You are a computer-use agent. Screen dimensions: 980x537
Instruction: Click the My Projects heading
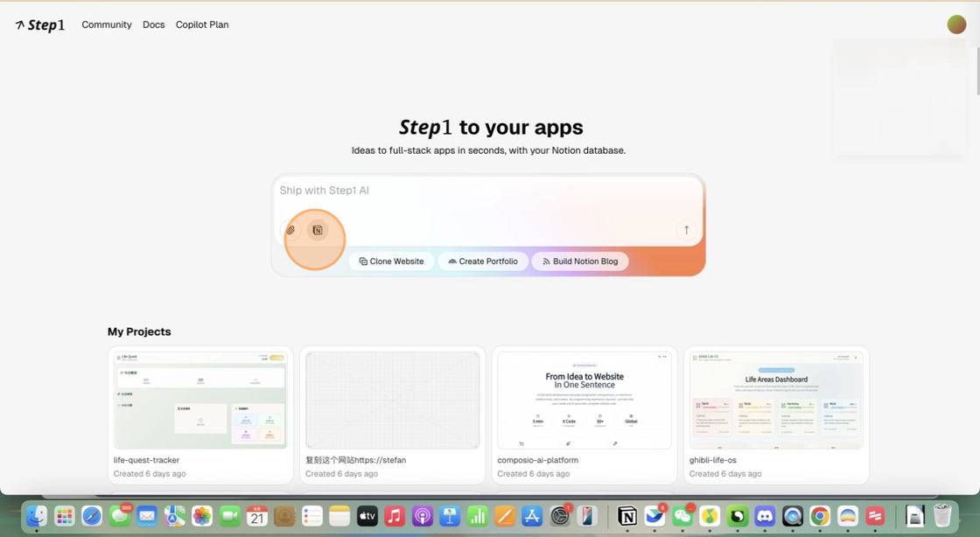click(x=139, y=331)
